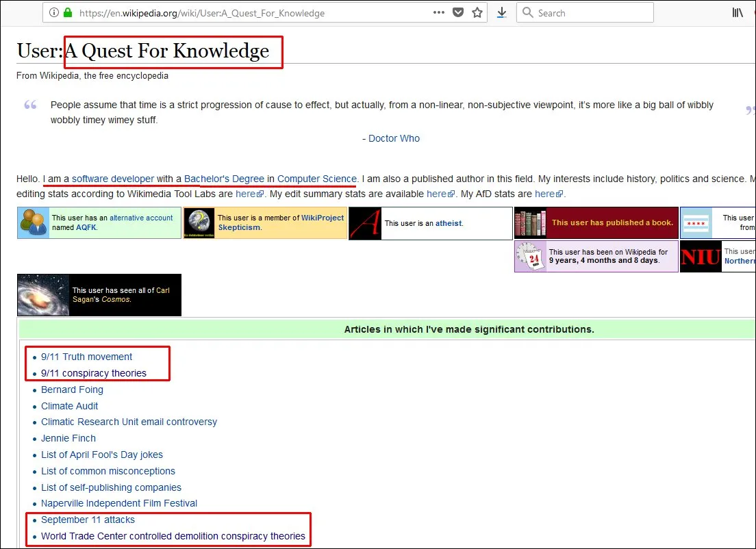Viewport: 756px width, 549px height.
Task: Open the Tool Labs editing stats here link
Action: click(249, 194)
